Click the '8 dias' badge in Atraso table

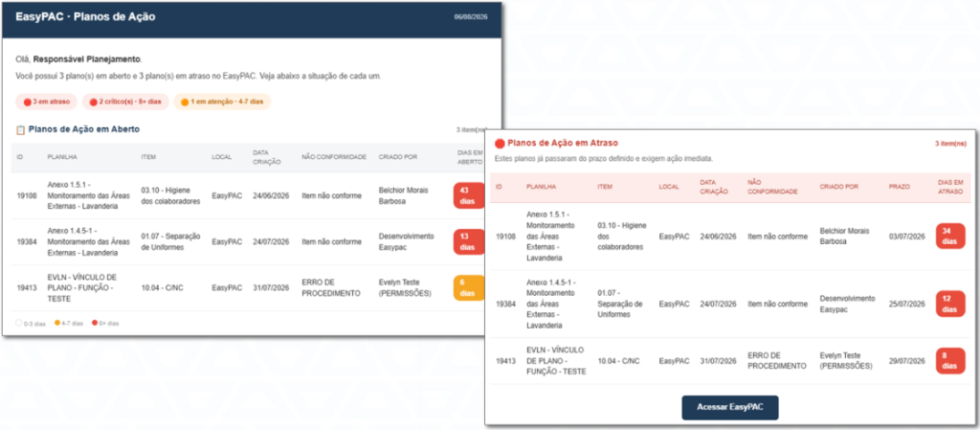[x=950, y=361]
